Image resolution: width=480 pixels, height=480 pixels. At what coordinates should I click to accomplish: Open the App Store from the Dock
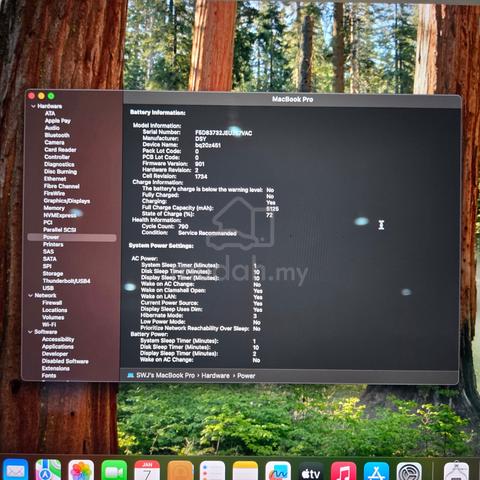(376, 471)
